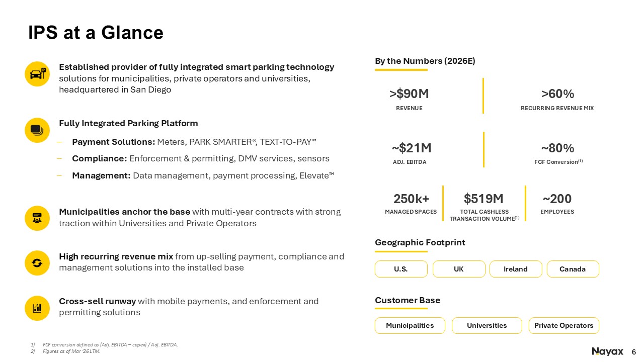The height and width of the screenshot is (362, 644).
Task: Click the stacked layers platform icon
Action: pyautogui.click(x=37, y=130)
